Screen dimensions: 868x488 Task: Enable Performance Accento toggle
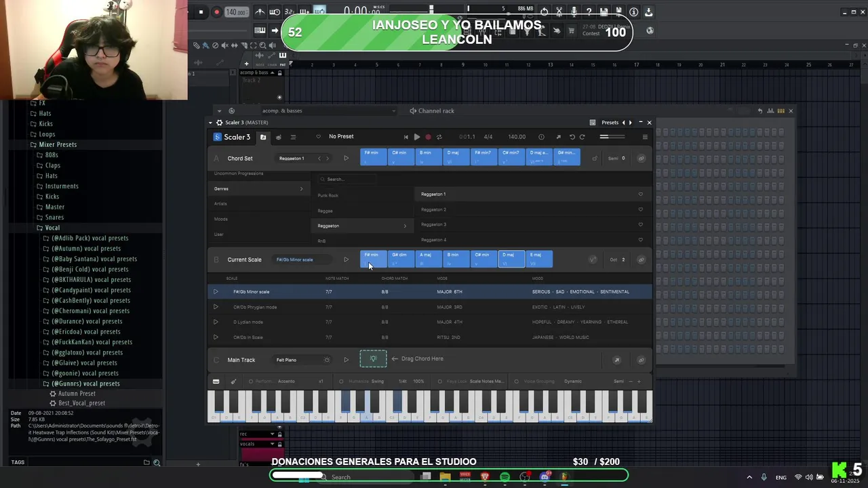point(251,382)
